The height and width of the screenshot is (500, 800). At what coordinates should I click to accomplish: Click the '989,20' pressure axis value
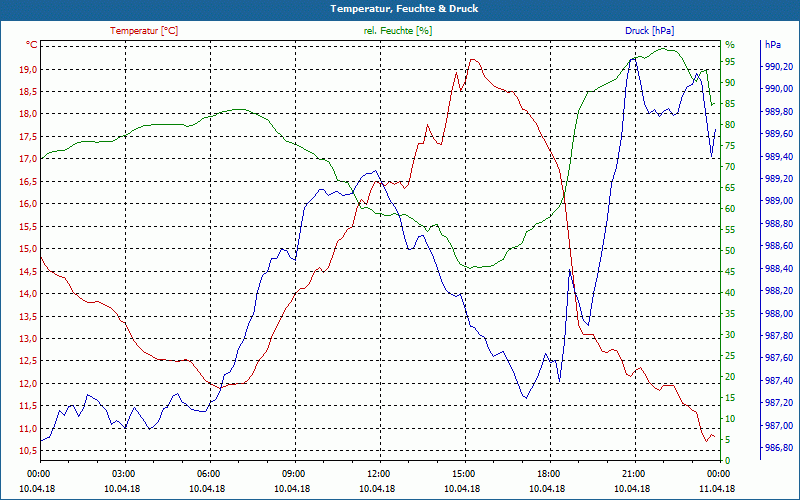pyautogui.click(x=779, y=179)
